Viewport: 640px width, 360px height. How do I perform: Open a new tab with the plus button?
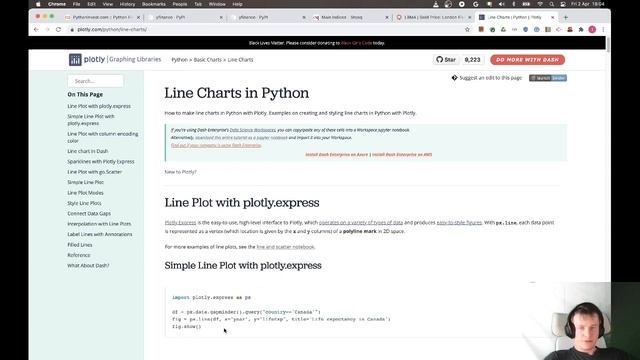coord(566,17)
